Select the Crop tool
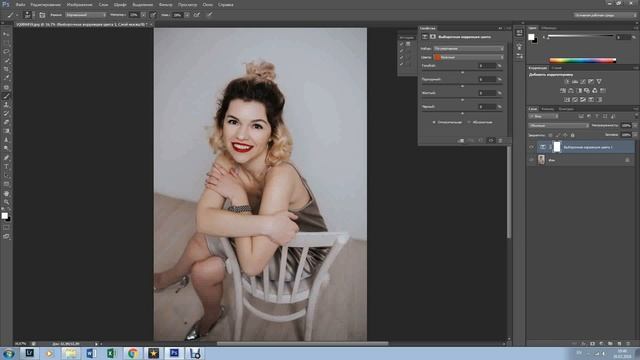Screen dimensions: 640x360 point(6,69)
